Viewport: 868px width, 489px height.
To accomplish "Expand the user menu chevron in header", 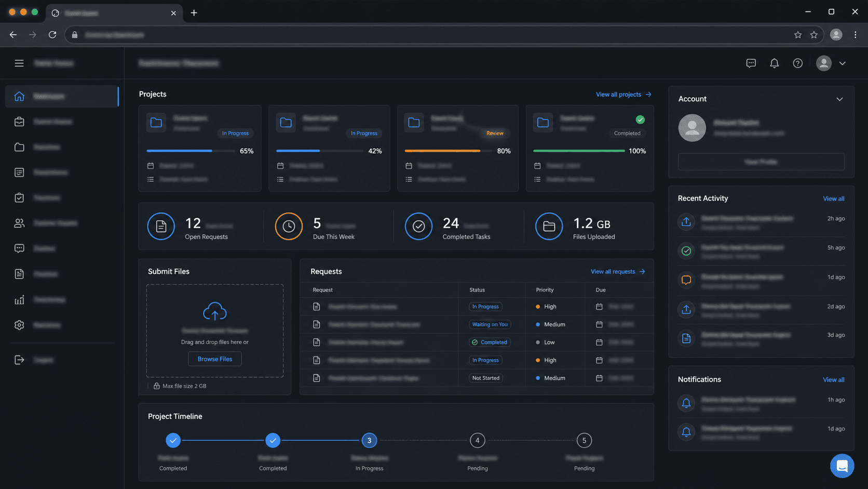I will pos(843,63).
